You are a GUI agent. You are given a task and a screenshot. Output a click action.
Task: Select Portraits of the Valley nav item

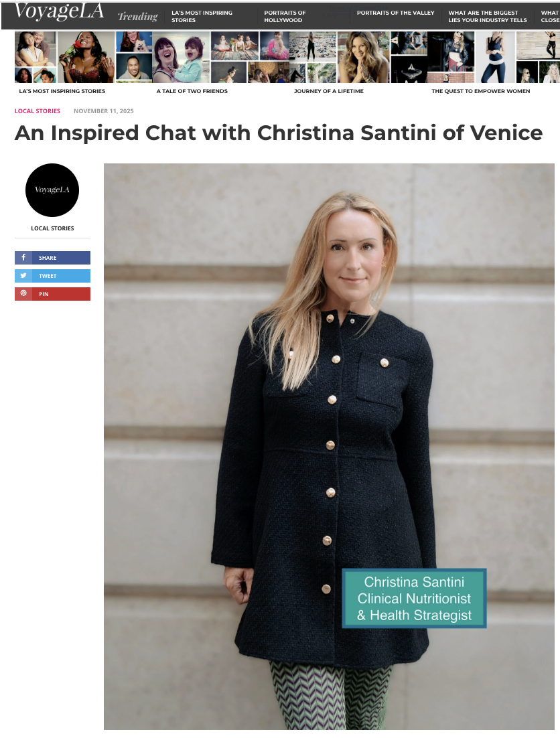tap(395, 13)
